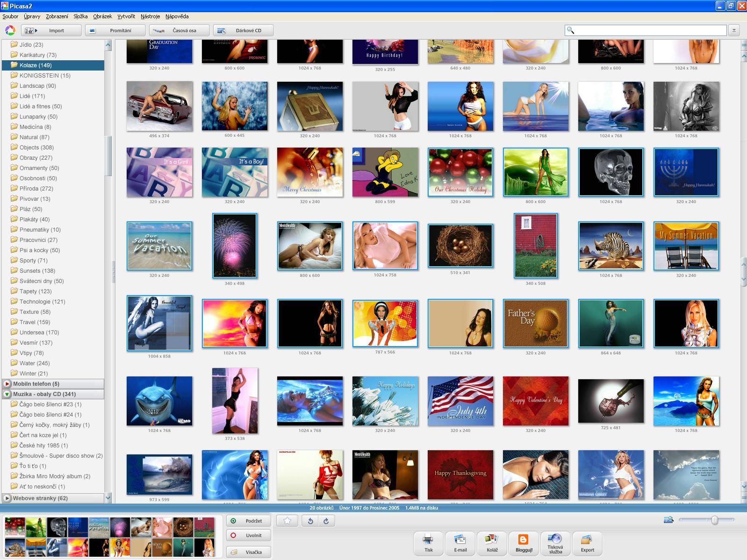Expand the Webove stranky collection
The height and width of the screenshot is (560, 747).
[x=7, y=498]
